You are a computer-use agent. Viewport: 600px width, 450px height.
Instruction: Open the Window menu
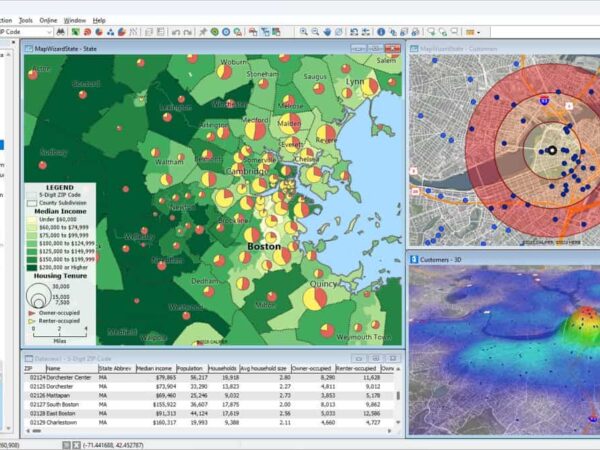pos(74,19)
